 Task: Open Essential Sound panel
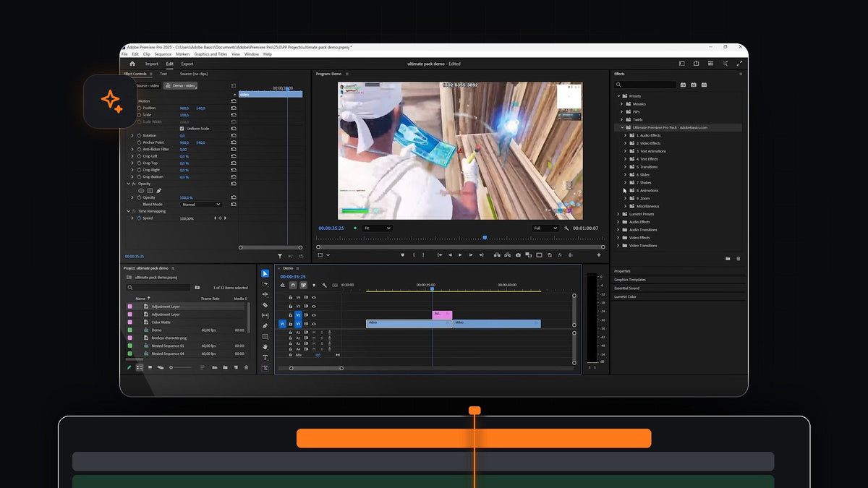pyautogui.click(x=626, y=288)
